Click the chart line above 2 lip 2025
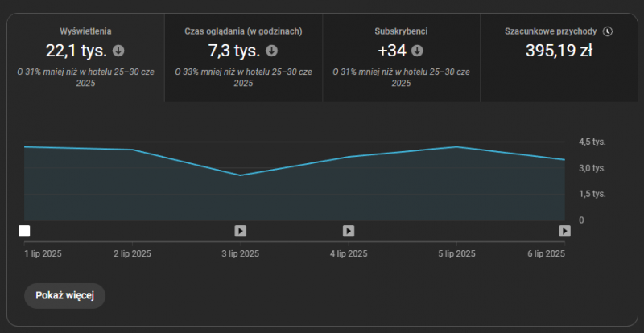The height and width of the screenshot is (333, 644). [132, 150]
